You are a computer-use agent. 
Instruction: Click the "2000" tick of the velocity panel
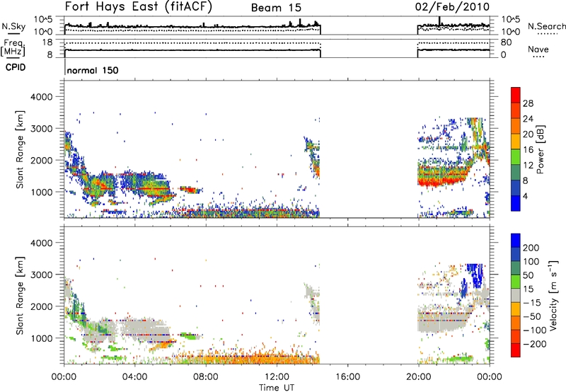(x=42, y=306)
